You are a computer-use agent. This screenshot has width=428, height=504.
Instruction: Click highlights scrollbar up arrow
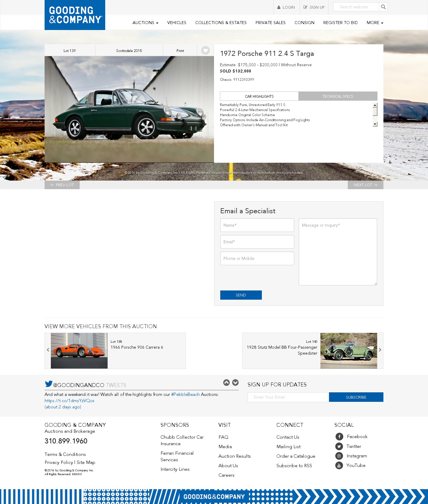click(x=375, y=105)
